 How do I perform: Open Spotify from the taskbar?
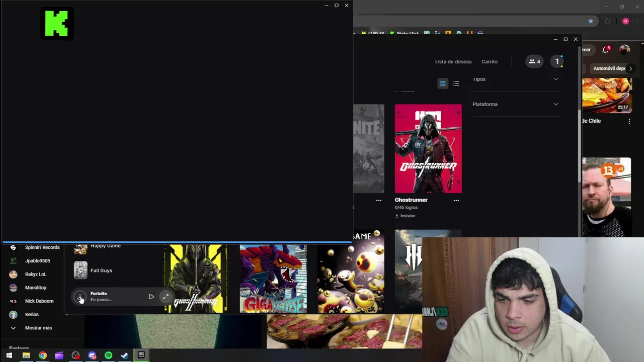(108, 355)
